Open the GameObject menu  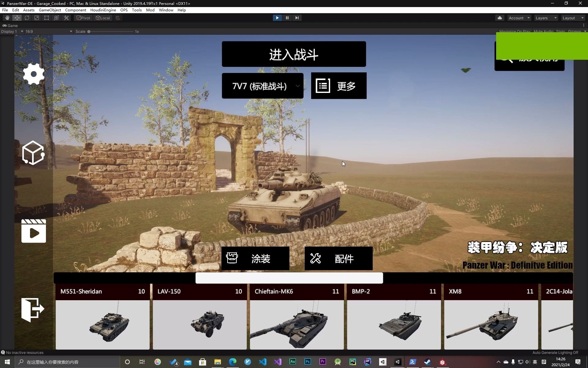50,10
